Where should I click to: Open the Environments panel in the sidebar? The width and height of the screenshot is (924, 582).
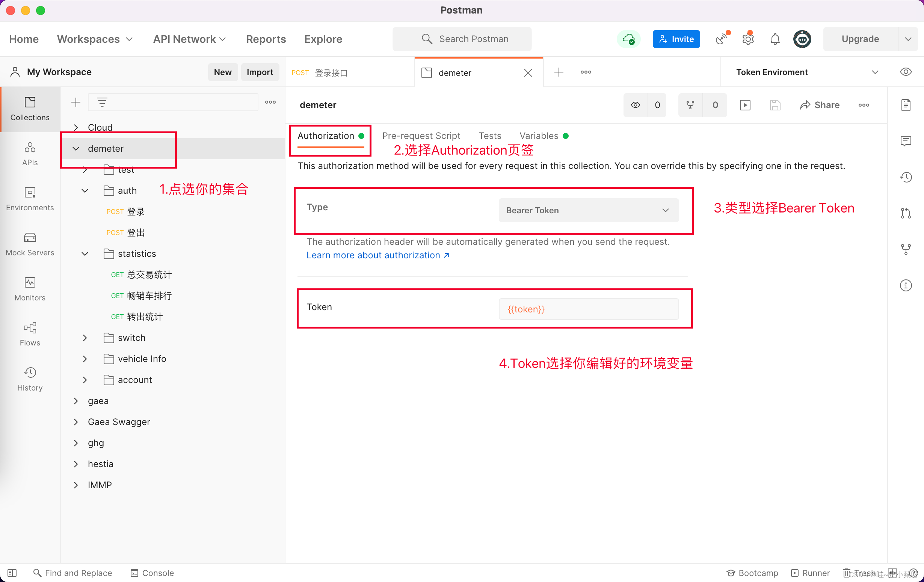point(30,199)
